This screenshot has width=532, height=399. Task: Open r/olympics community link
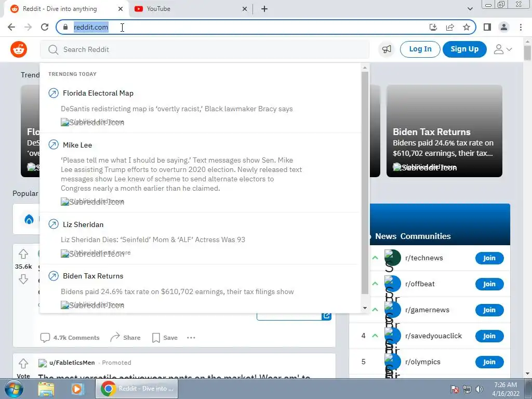pyautogui.click(x=423, y=362)
